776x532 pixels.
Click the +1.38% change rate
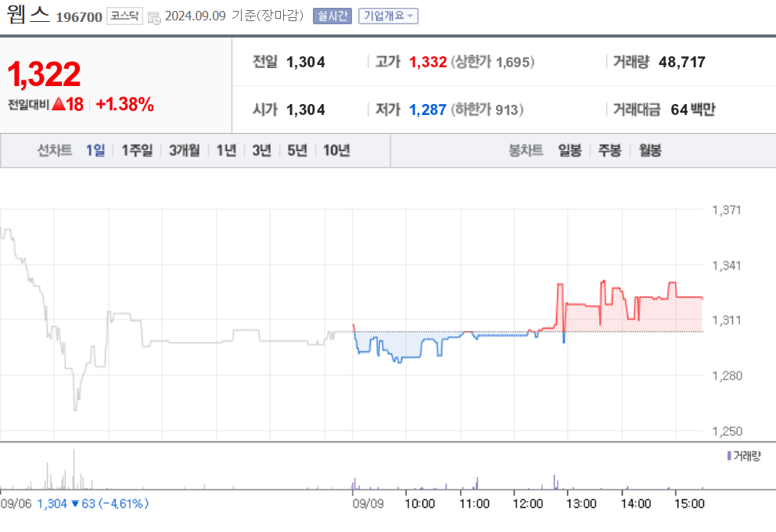124,104
